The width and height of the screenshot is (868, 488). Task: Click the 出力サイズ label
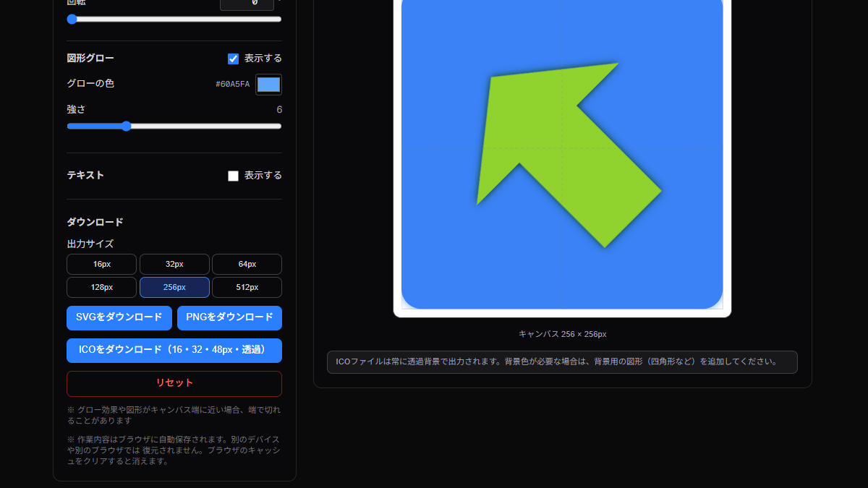pos(90,244)
